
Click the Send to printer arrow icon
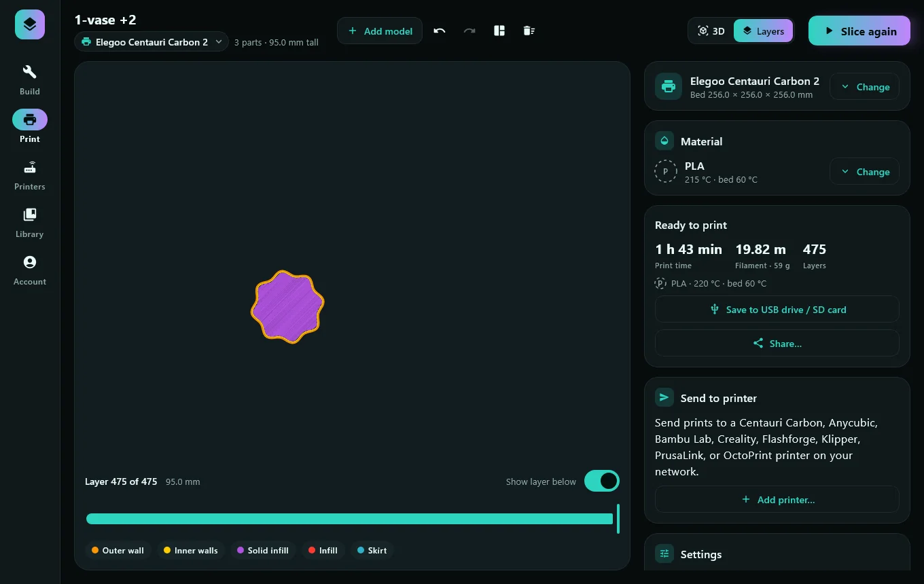pos(664,398)
